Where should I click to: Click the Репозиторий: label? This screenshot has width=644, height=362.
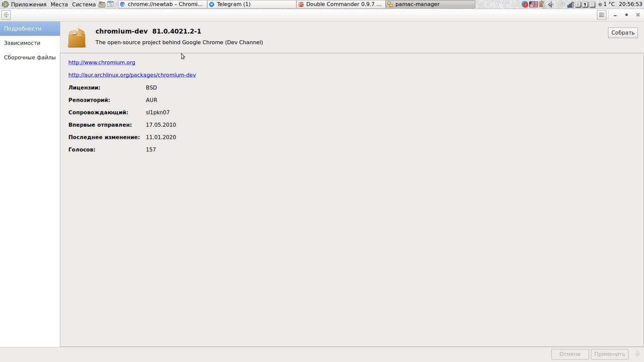tap(89, 100)
